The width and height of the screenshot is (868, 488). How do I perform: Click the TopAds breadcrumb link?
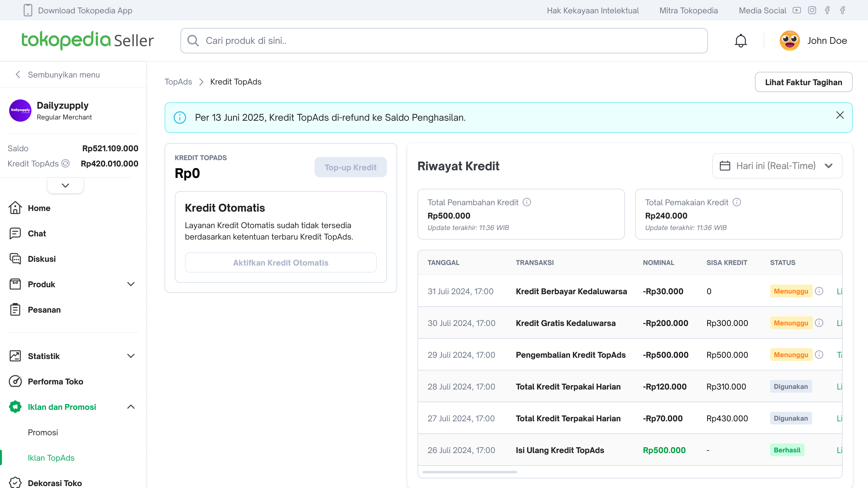tap(178, 82)
